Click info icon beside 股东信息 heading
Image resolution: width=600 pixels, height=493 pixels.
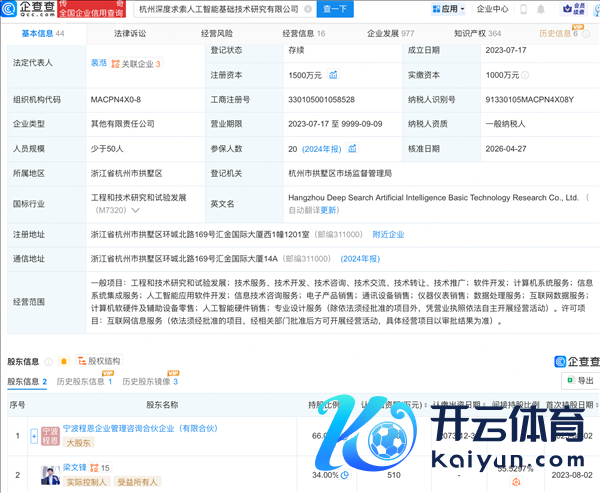coord(48,361)
